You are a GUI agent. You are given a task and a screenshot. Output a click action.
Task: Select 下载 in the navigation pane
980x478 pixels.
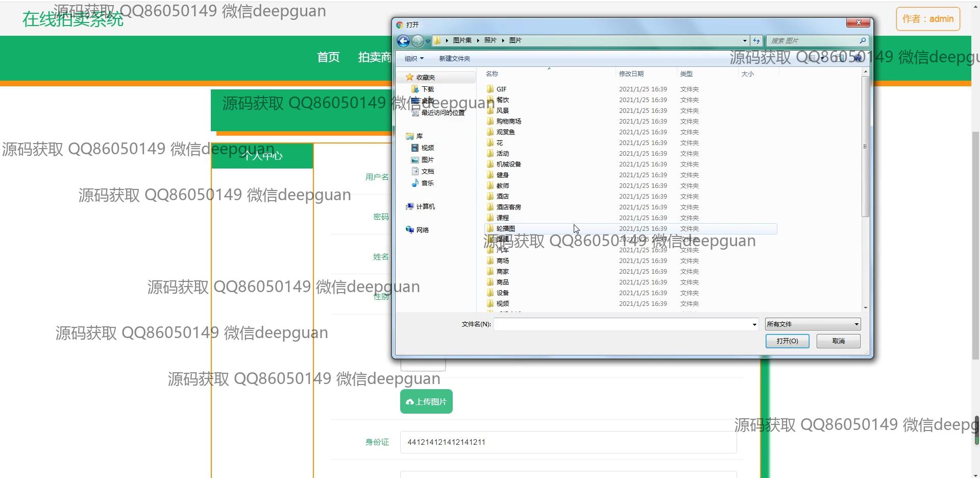pyautogui.click(x=427, y=89)
